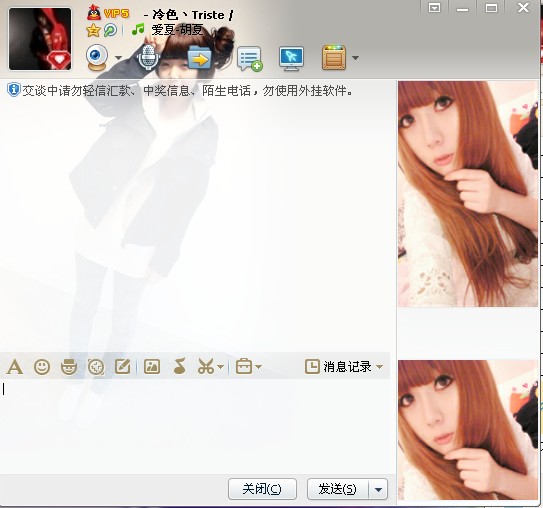Start voice chat with microphone icon
The height and width of the screenshot is (508, 543).
click(x=148, y=57)
